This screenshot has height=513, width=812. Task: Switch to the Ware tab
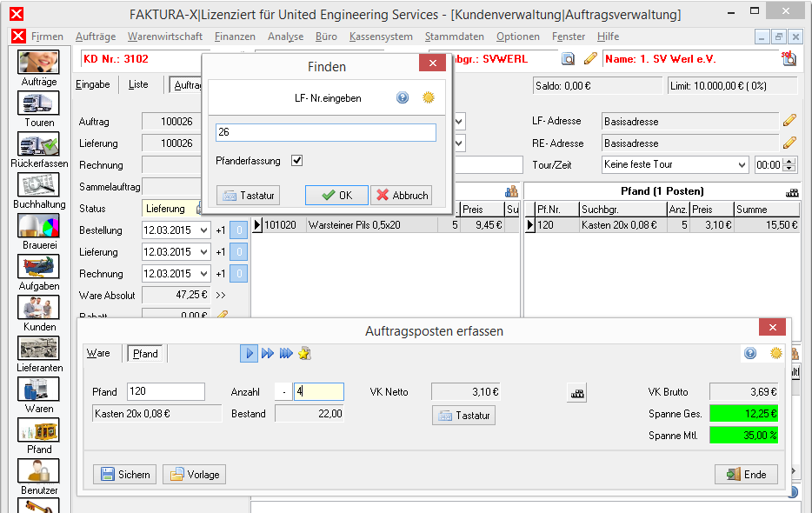(x=98, y=353)
